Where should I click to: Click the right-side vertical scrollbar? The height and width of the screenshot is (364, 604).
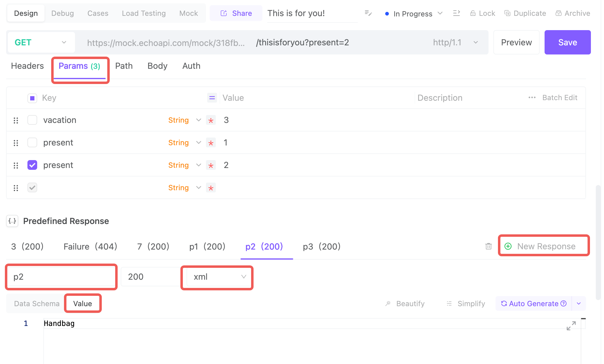(598, 242)
